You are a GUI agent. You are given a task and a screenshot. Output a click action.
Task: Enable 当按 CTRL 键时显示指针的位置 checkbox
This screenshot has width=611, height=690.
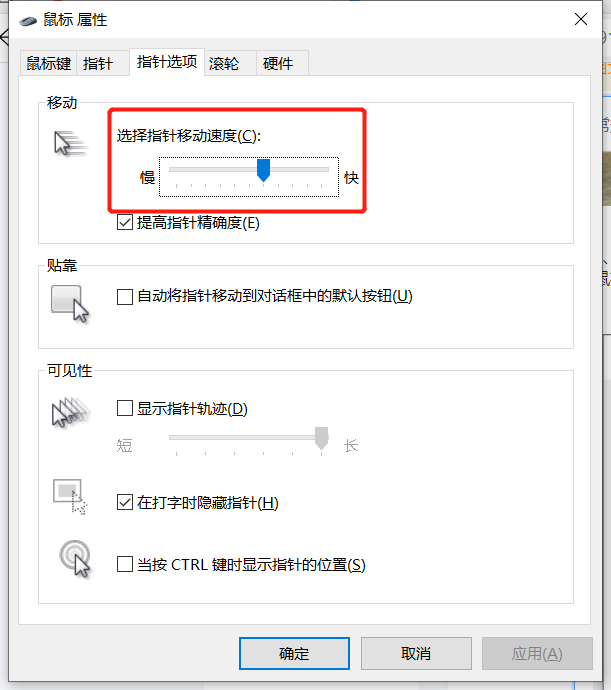pos(125,564)
